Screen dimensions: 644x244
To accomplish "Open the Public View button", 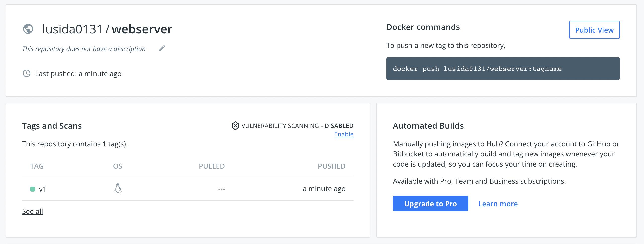I will pyautogui.click(x=594, y=30).
